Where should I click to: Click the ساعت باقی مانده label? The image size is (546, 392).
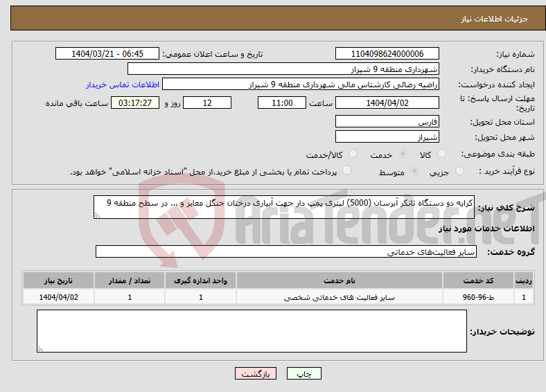[x=77, y=103]
